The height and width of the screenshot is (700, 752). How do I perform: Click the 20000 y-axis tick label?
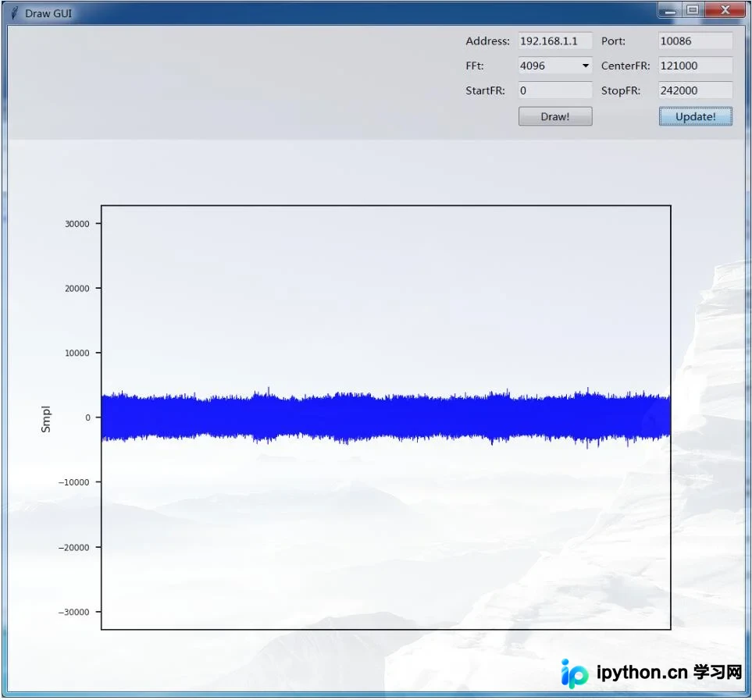click(x=77, y=289)
